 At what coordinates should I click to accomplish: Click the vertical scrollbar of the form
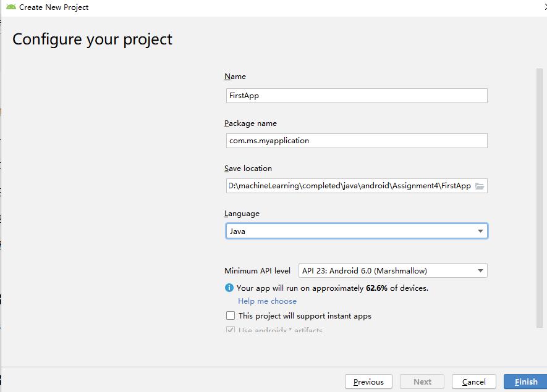[x=540, y=198]
